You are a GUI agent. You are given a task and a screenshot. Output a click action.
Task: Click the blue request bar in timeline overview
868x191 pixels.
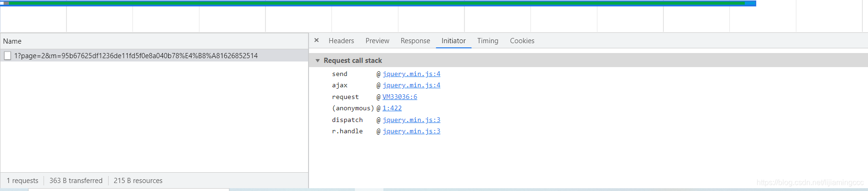(378, 3)
